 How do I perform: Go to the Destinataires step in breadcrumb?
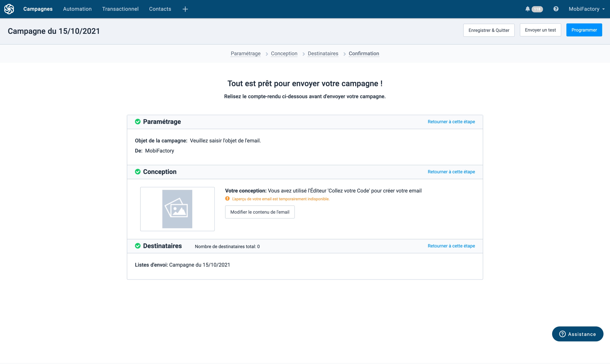pos(323,53)
